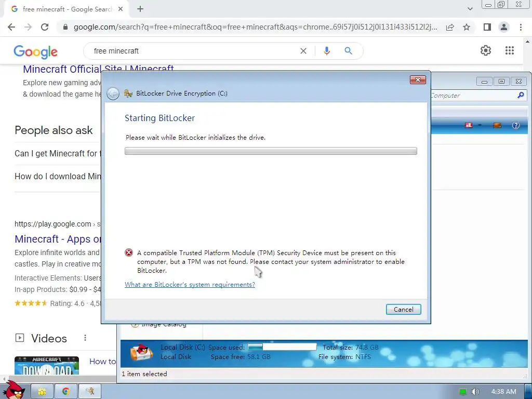Go back in Chrome
The width and height of the screenshot is (532, 399).
tap(11, 27)
